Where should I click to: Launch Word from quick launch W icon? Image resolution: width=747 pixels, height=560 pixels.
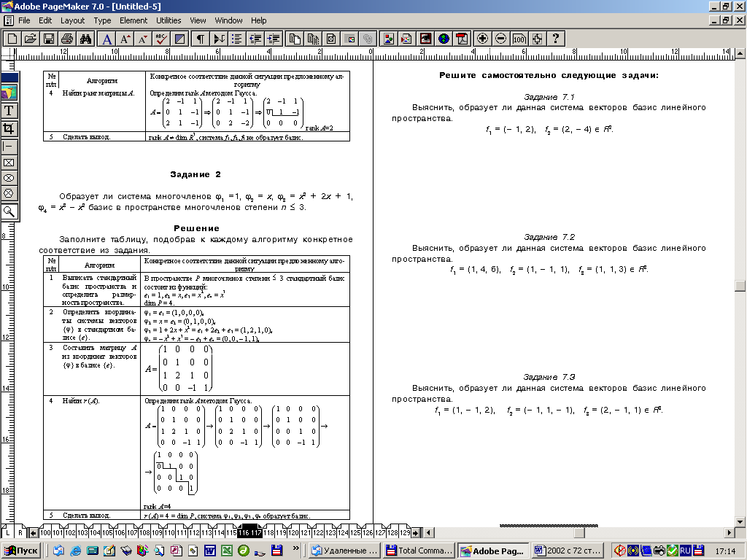pos(209,551)
